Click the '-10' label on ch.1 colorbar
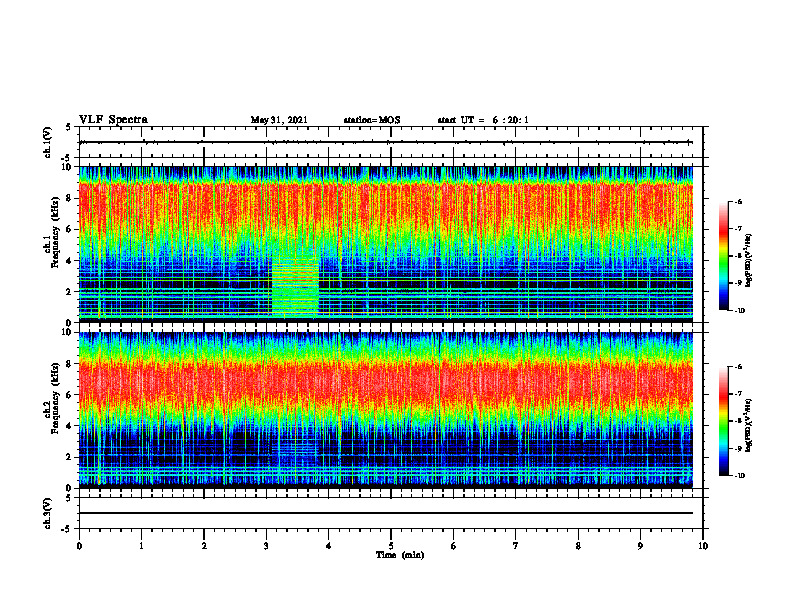Screen dimensions: 792x612 click(x=739, y=311)
